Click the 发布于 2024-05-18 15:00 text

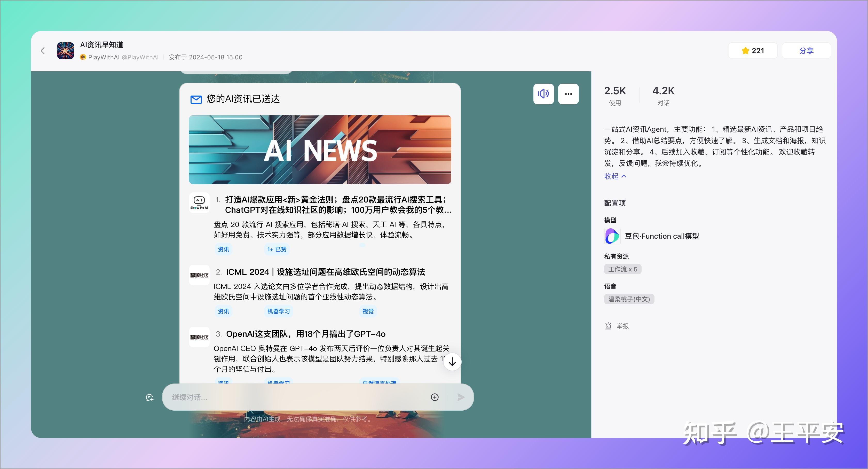tap(206, 57)
